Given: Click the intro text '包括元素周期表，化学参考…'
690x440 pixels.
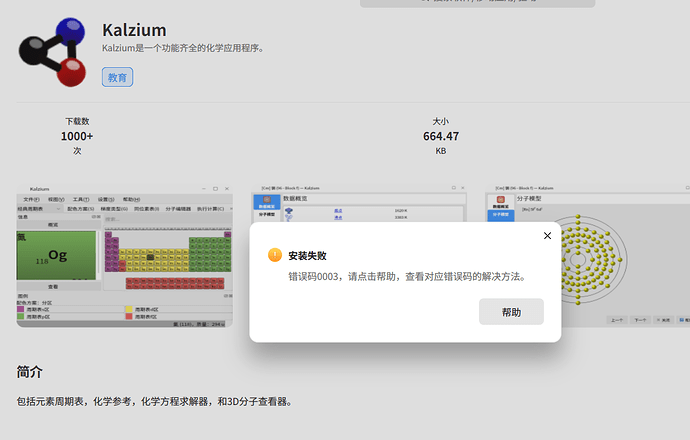Looking at the screenshot, I should (x=154, y=402).
